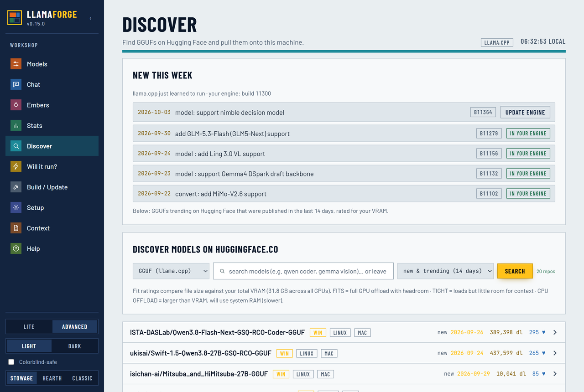Image resolution: width=584 pixels, height=392 pixels.
Task: Select the Light theme
Action: [29, 346]
